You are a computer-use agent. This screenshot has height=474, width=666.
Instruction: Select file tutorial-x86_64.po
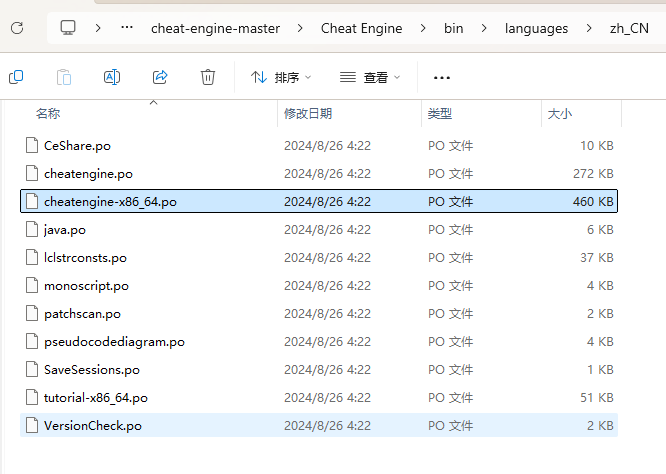(319, 398)
